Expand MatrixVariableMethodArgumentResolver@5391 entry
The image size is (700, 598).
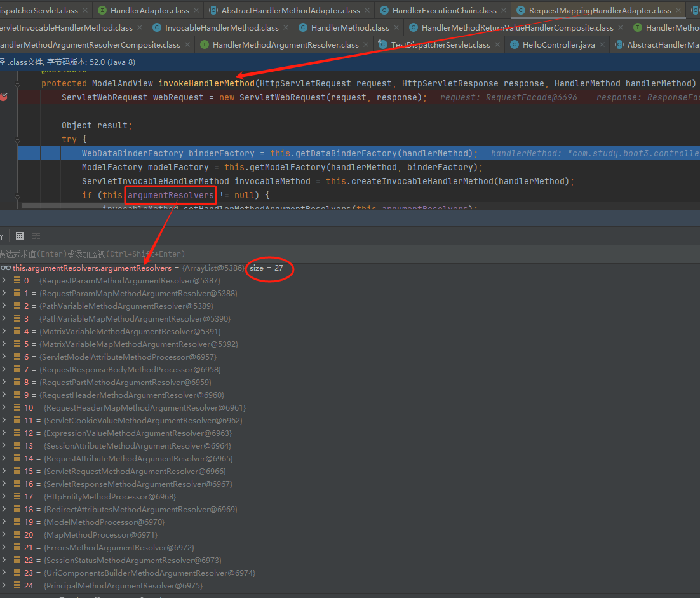(x=4, y=331)
